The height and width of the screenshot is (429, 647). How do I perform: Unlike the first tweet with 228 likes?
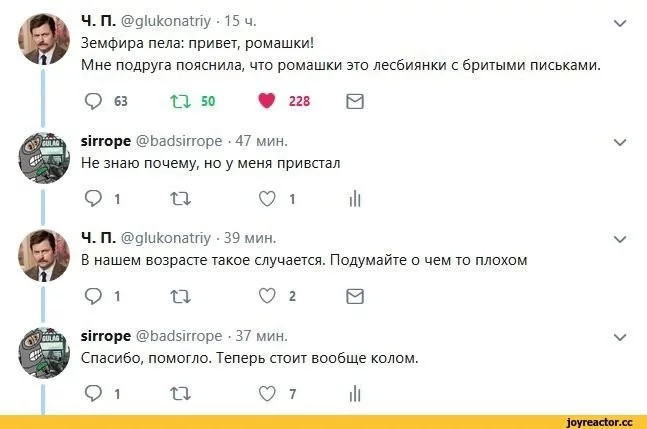[267, 100]
